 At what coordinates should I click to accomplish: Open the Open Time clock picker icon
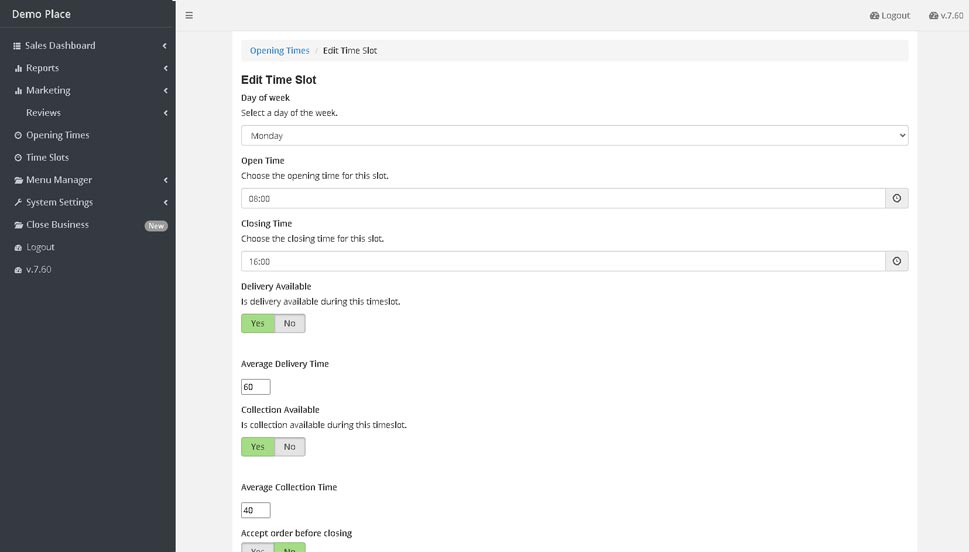coord(897,198)
